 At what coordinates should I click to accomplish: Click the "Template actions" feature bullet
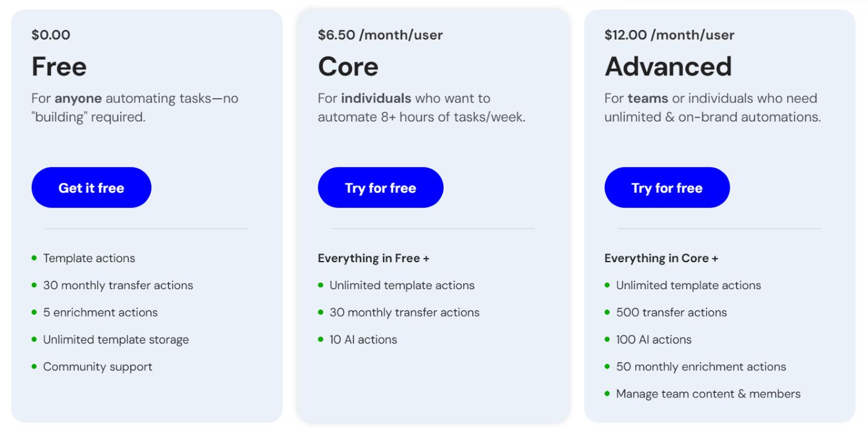pyautogui.click(x=89, y=258)
